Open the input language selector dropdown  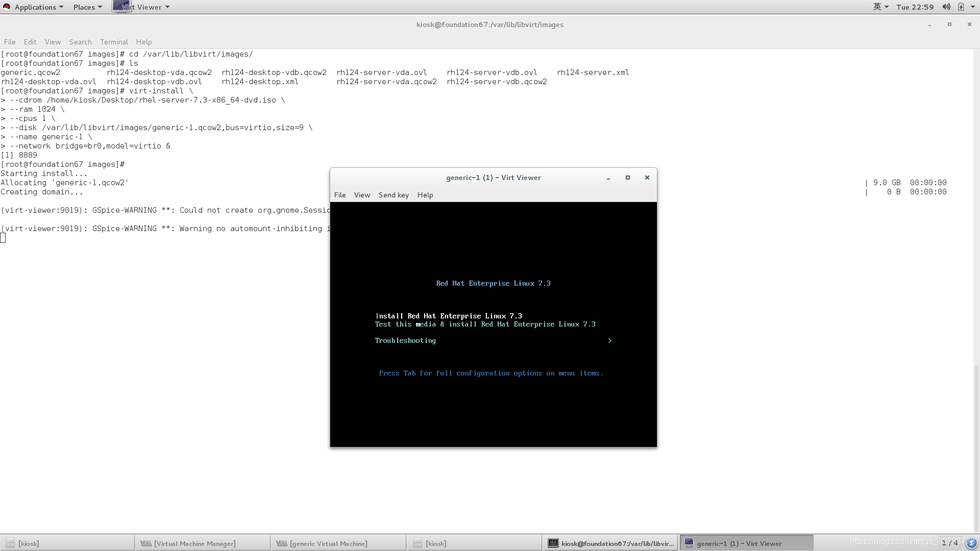pos(880,7)
